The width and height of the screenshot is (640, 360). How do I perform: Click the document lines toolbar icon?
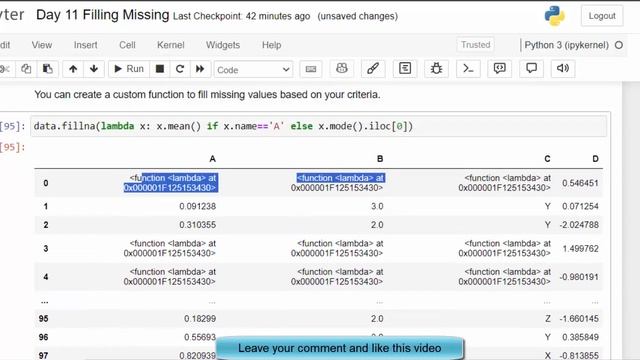tap(404, 69)
